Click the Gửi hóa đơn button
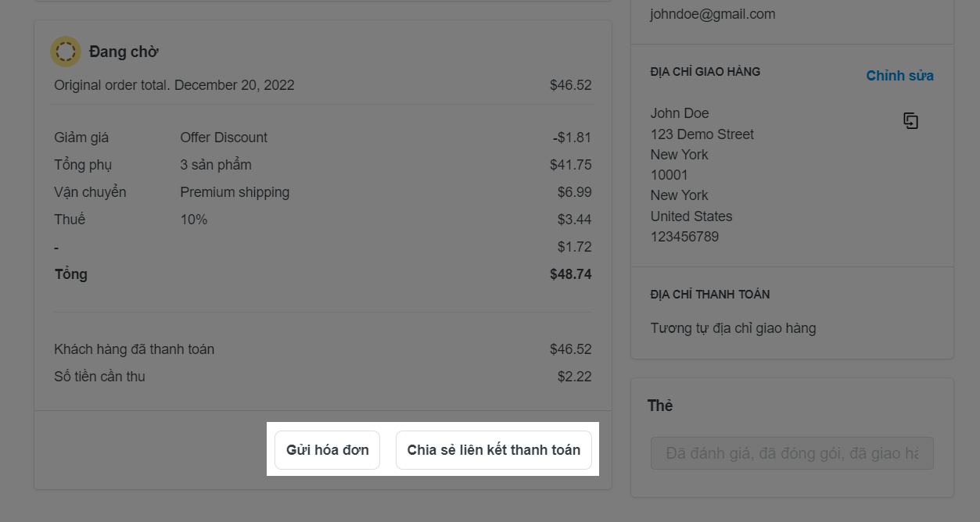 click(x=327, y=450)
